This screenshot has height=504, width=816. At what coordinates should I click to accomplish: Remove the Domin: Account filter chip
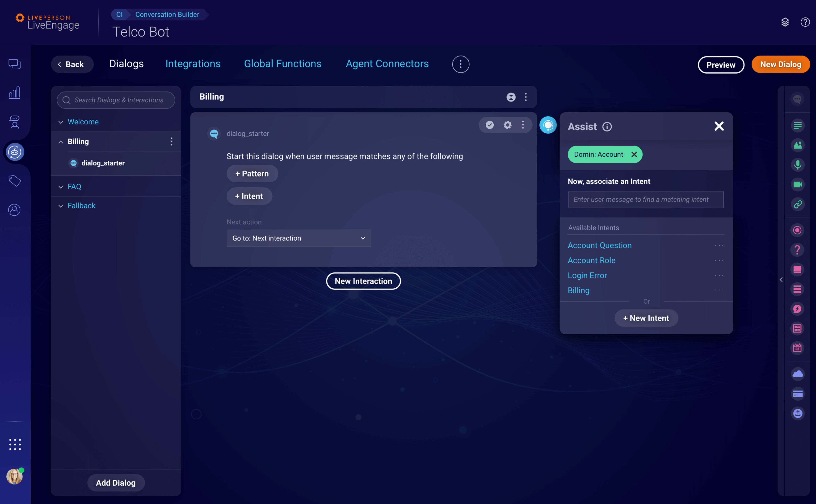[634, 154]
